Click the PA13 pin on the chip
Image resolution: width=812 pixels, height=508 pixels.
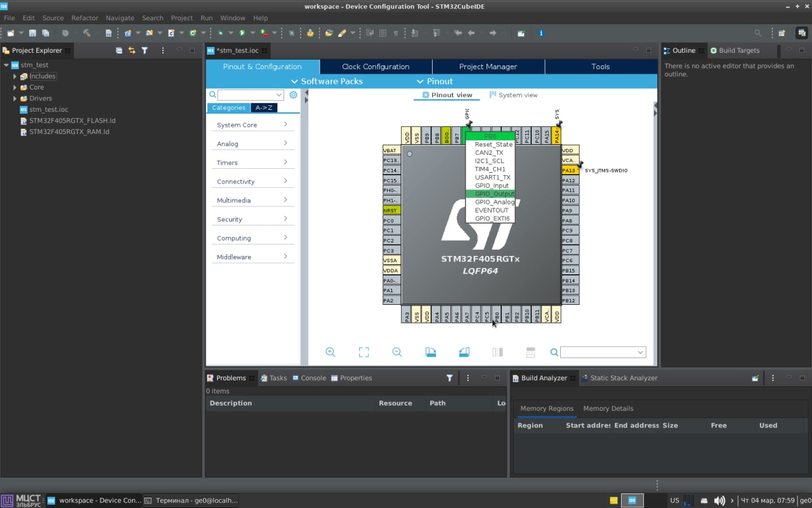[570, 170]
